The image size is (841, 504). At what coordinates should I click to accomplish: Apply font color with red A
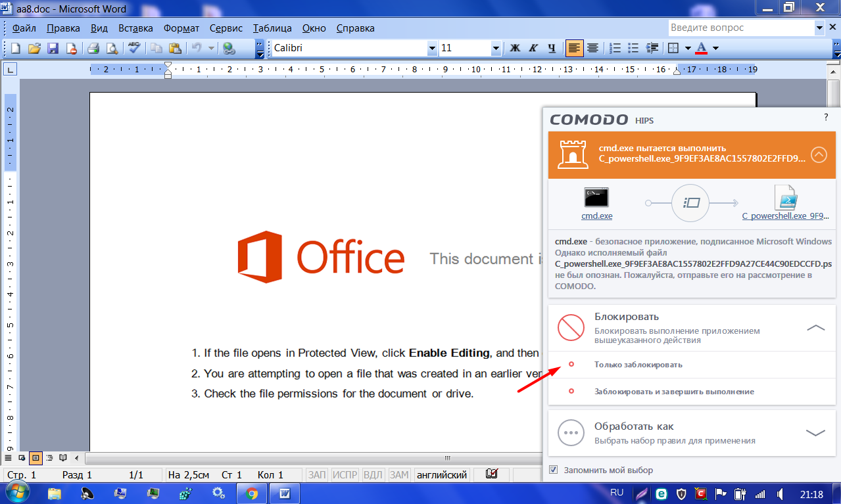pos(701,48)
